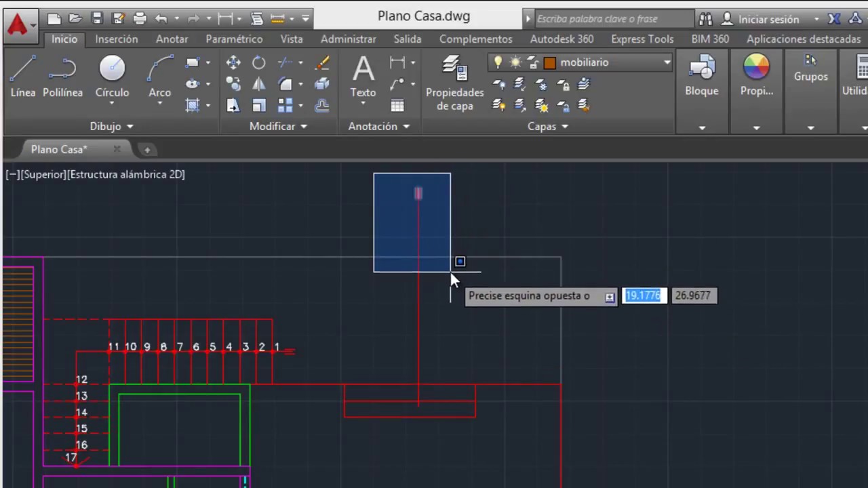Open the Vista ribbon tab
Viewport: 868px width, 488px height.
pos(292,39)
